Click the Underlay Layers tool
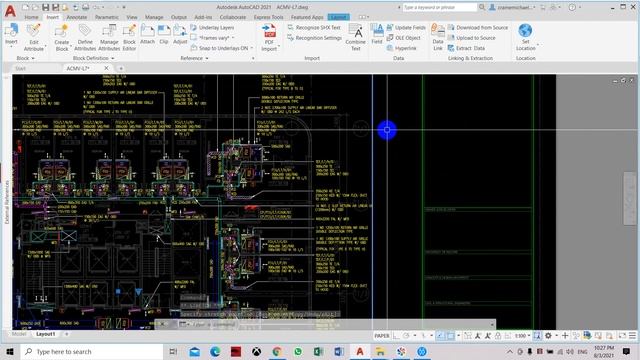Screen dimensions: 640x360 pyautogui.click(x=212, y=28)
